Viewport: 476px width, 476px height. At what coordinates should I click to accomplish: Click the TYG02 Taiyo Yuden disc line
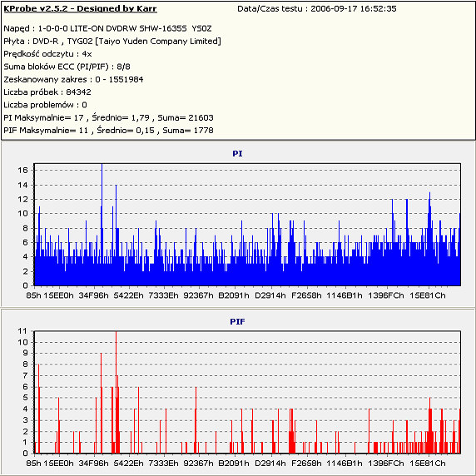click(x=112, y=42)
